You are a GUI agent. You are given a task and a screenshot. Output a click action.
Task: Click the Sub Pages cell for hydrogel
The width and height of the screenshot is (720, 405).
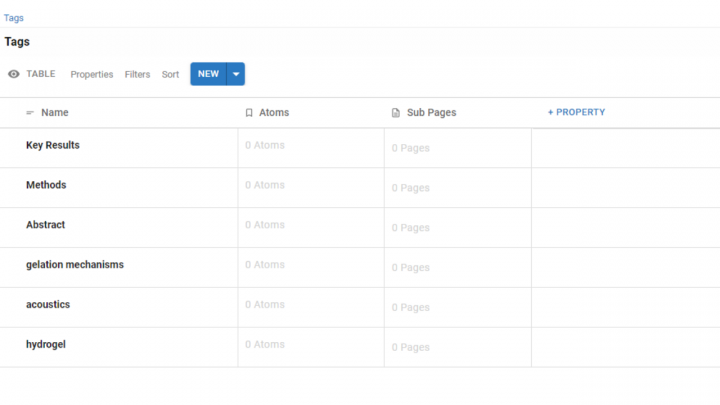[411, 348]
